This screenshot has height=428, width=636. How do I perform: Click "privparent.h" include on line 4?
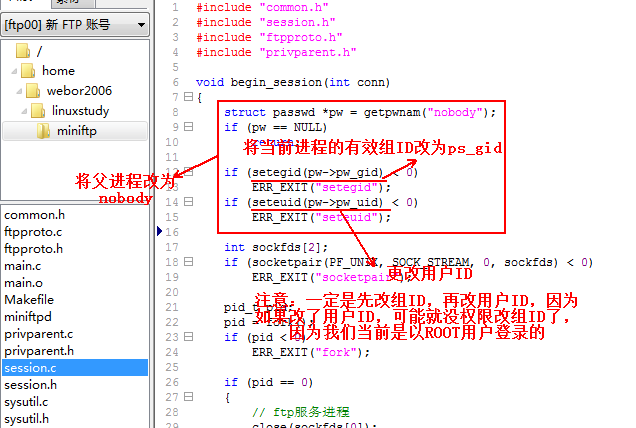click(x=308, y=52)
